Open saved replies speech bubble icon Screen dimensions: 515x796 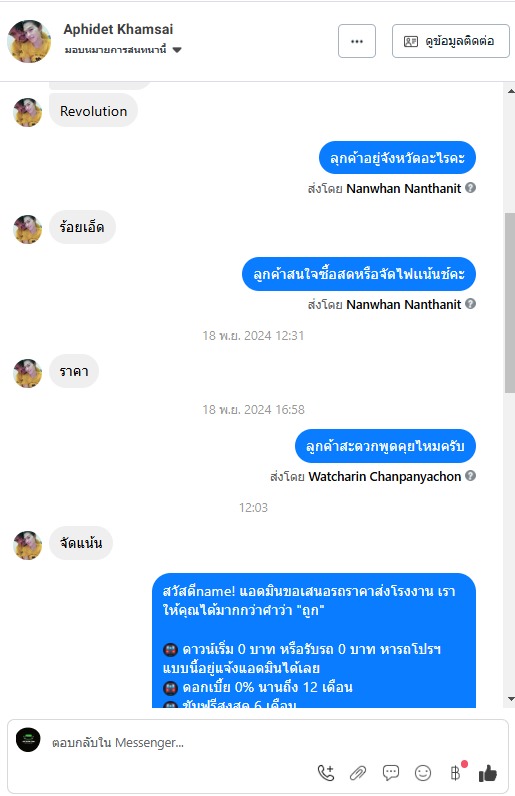(391, 773)
